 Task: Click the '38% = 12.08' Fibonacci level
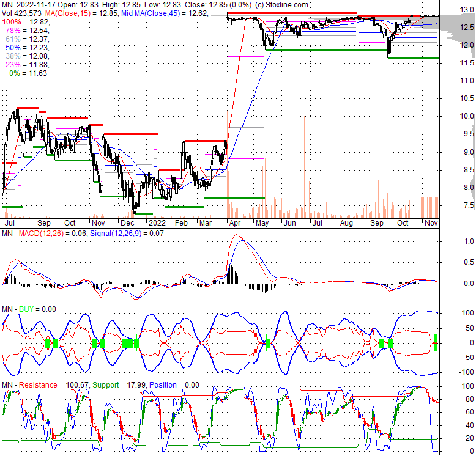(28, 56)
